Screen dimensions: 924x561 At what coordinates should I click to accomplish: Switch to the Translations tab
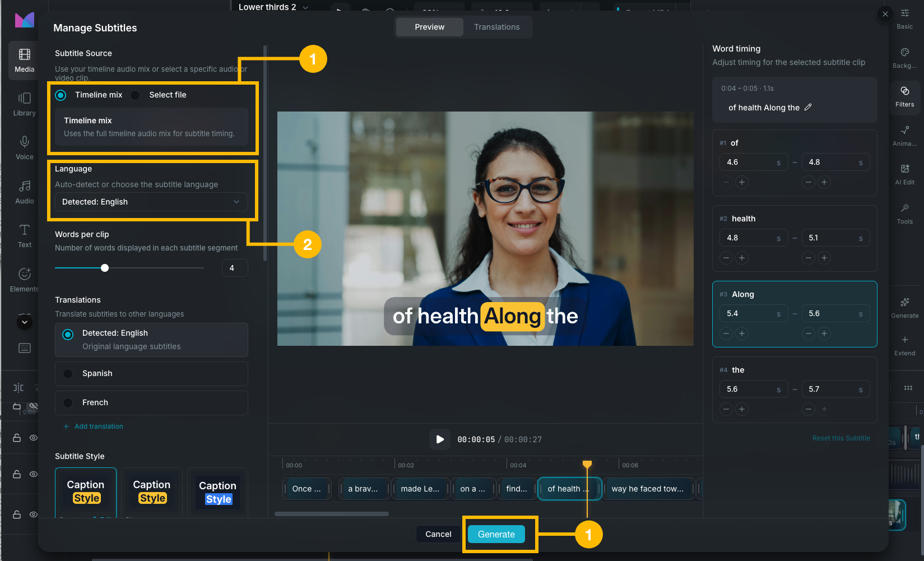click(x=498, y=26)
